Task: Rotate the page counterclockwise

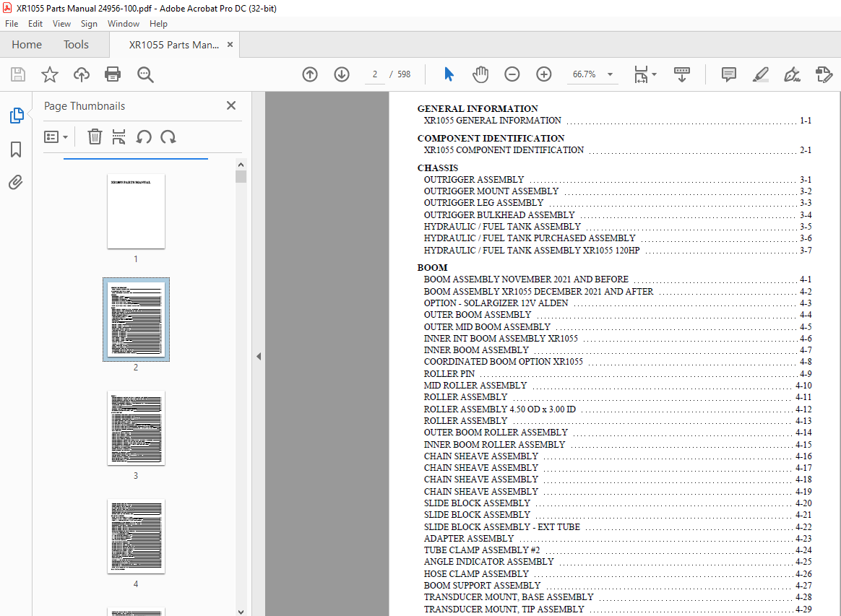Action: (x=143, y=136)
